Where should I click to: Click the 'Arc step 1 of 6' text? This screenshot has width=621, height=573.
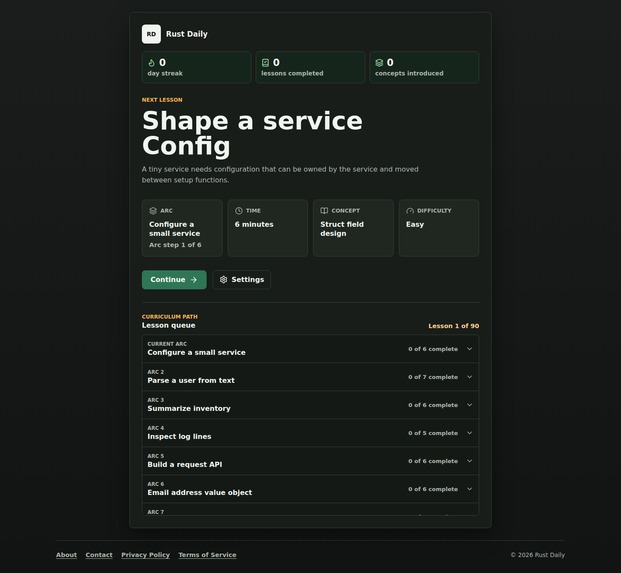click(175, 245)
